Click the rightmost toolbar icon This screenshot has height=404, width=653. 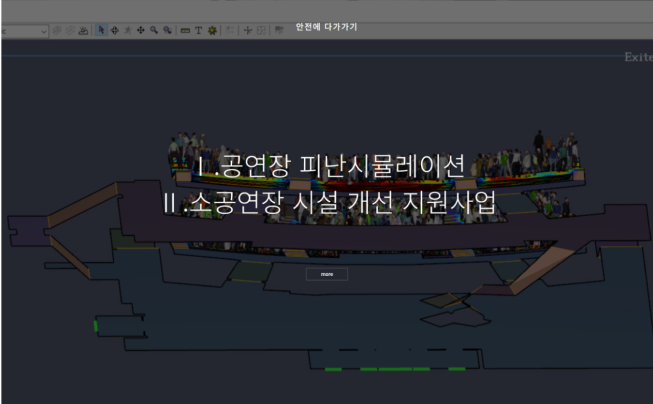[278, 31]
